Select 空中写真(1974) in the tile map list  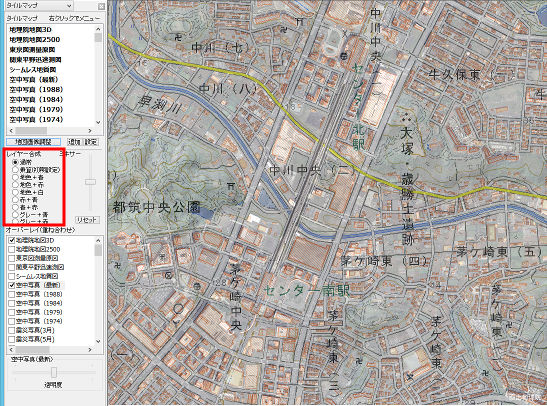tap(36, 120)
